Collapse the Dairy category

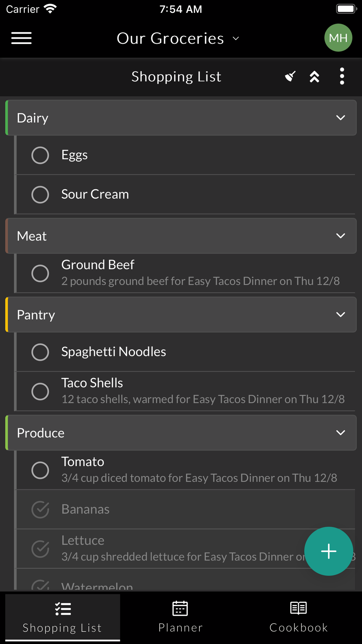click(x=340, y=118)
